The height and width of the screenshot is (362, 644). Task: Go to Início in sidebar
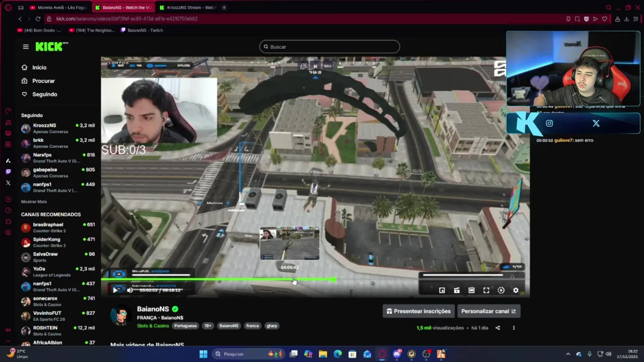[x=39, y=67]
